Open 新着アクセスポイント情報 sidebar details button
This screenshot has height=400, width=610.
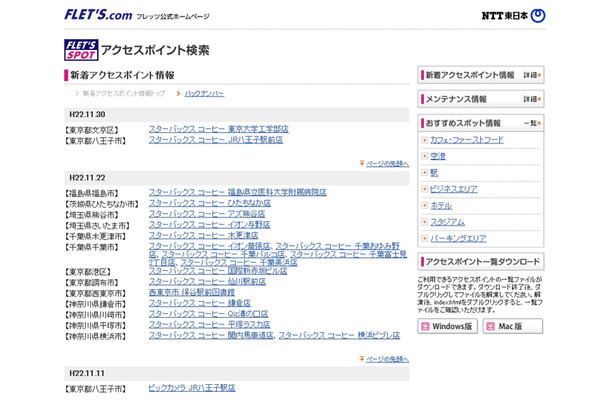532,75
